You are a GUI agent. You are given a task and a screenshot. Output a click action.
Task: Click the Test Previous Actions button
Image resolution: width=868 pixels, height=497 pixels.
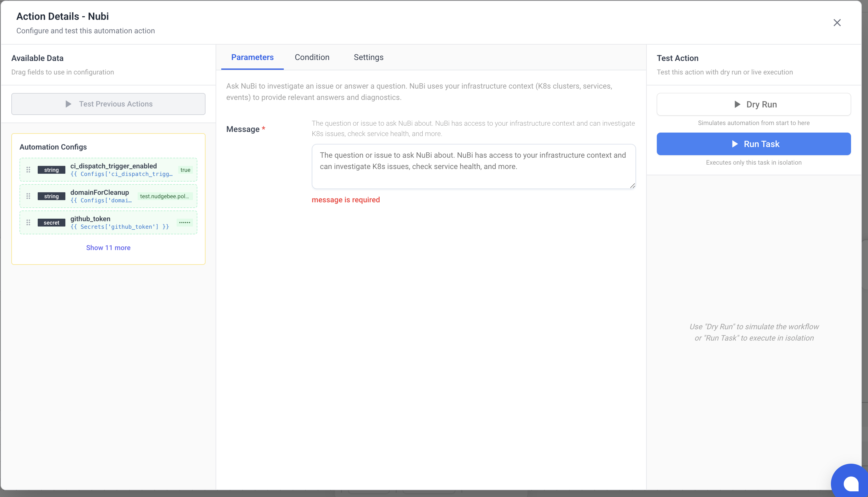click(x=108, y=104)
